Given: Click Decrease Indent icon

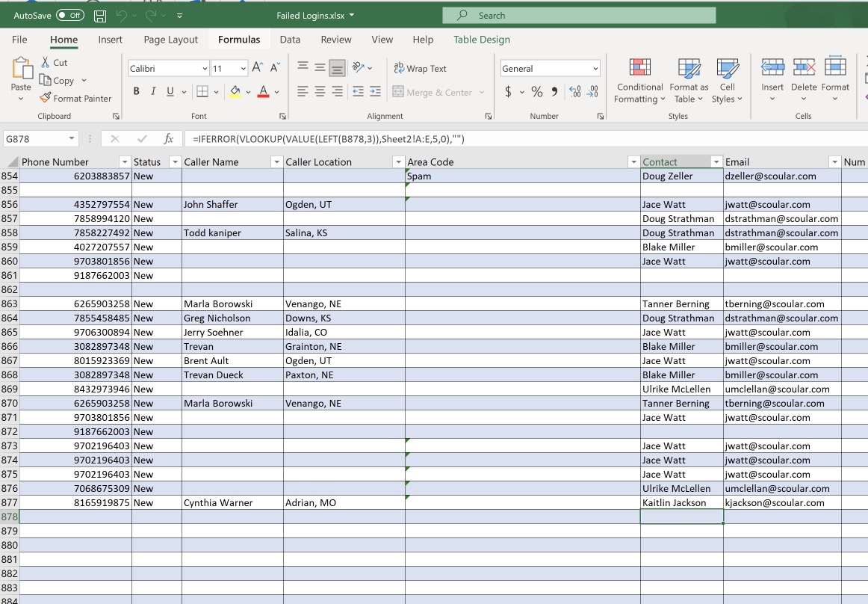Looking at the screenshot, I should (x=358, y=91).
